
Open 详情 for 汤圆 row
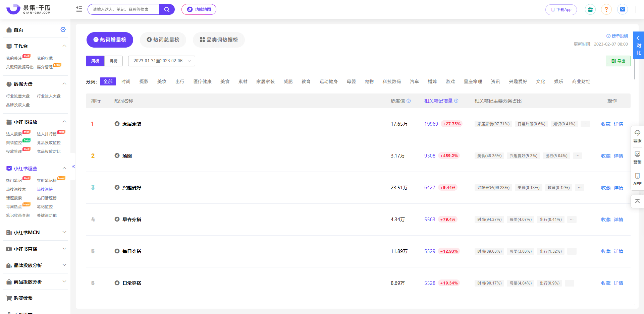coord(619,156)
